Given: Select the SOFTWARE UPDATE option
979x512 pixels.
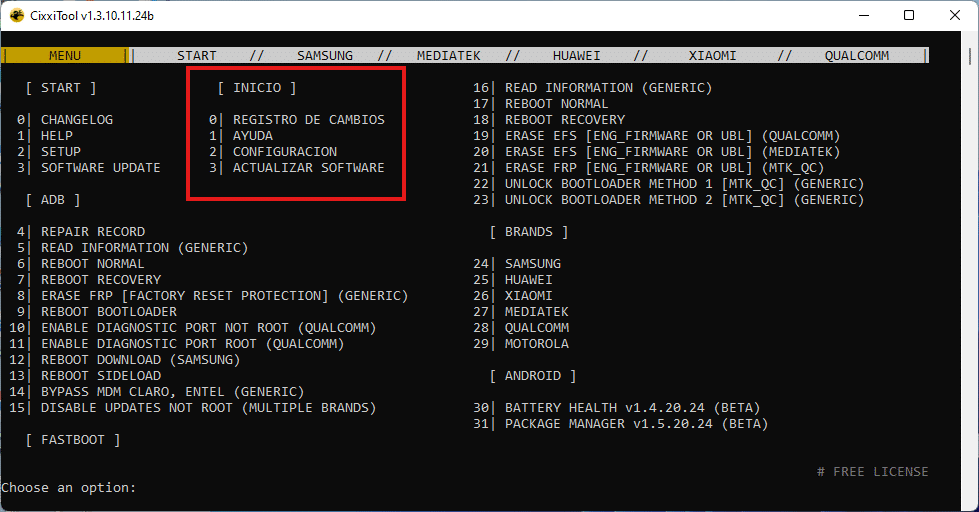Looking at the screenshot, I should coord(100,168).
